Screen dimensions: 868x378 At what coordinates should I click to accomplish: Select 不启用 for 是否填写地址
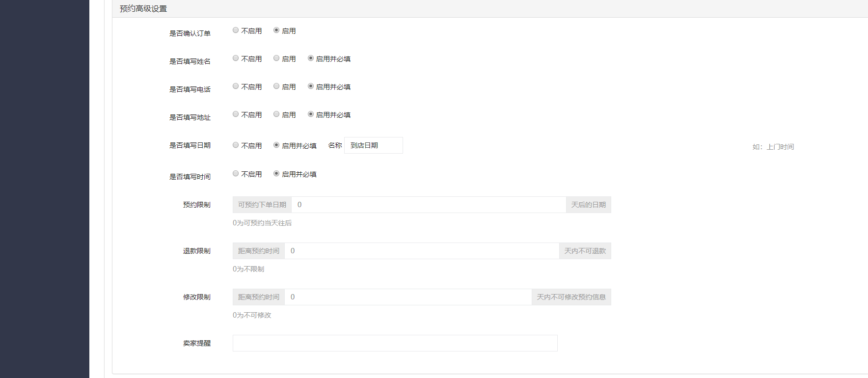coord(236,114)
